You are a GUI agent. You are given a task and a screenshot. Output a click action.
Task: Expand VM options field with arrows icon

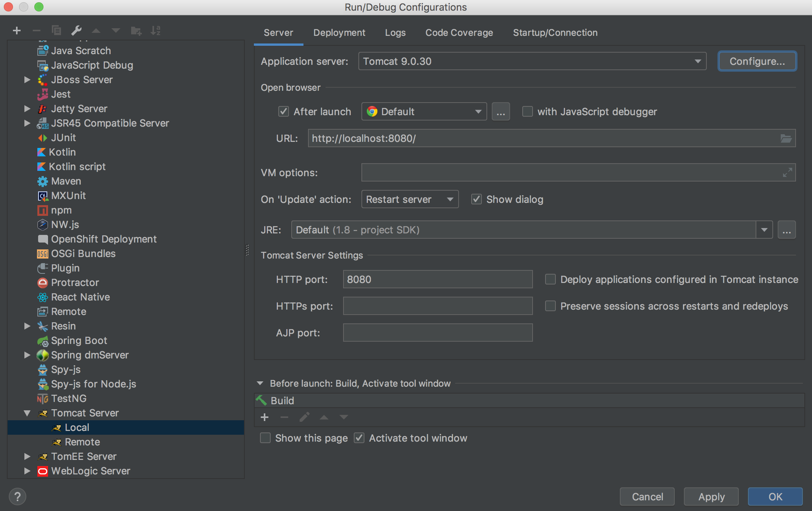[787, 173]
